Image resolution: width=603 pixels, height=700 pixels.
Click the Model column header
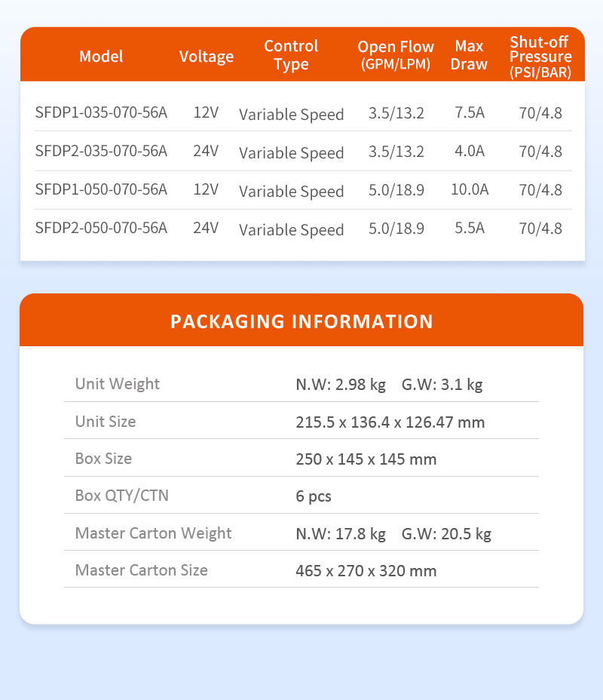tap(101, 56)
